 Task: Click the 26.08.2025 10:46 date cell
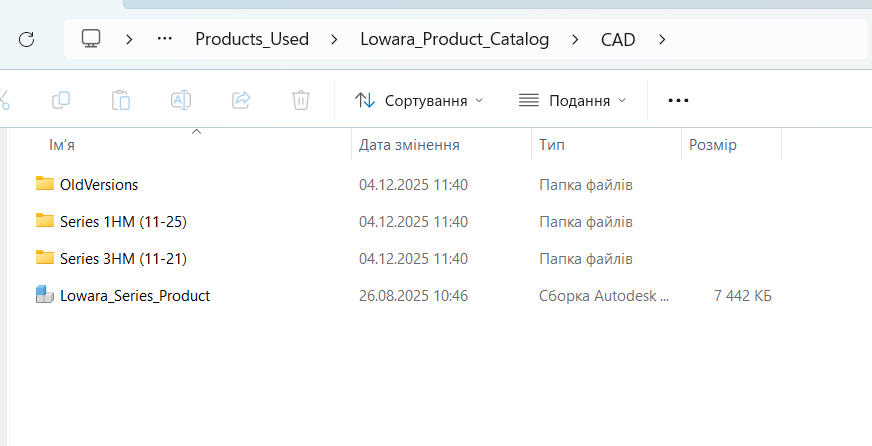point(413,296)
